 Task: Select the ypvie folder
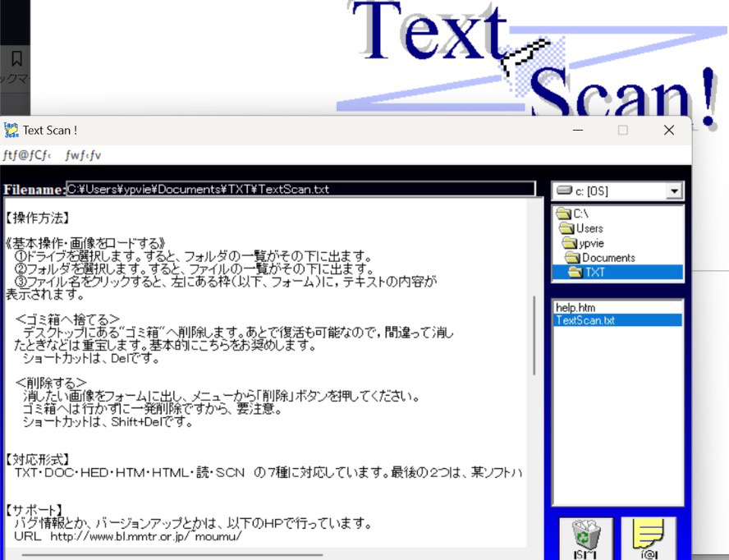583,243
